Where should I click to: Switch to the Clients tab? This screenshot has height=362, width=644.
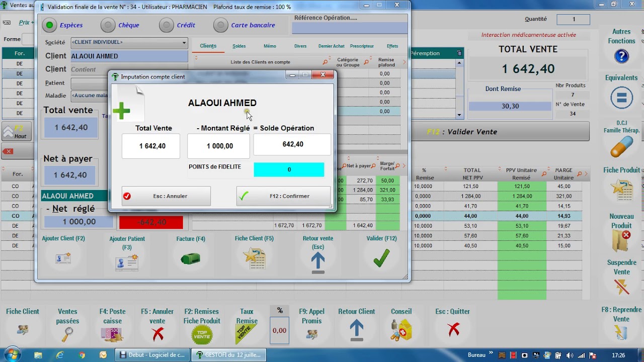point(208,46)
